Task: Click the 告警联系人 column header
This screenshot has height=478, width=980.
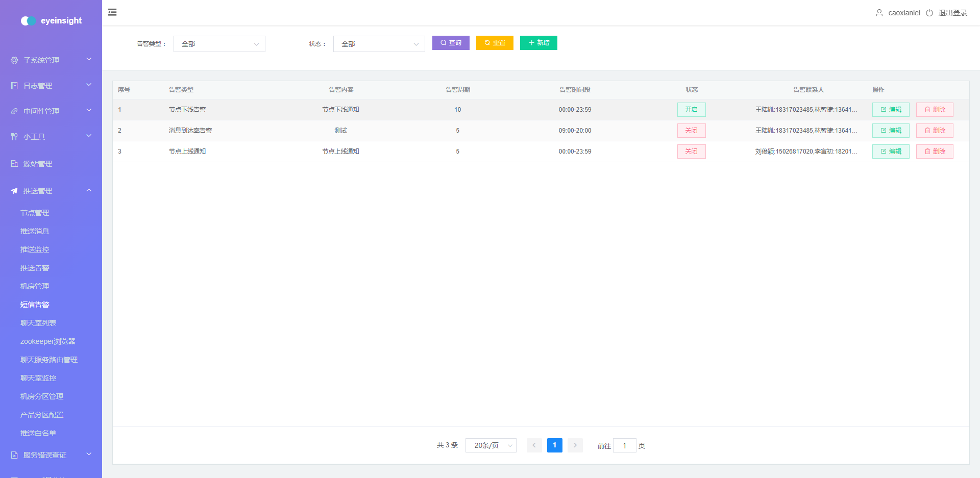Action: 808,90
